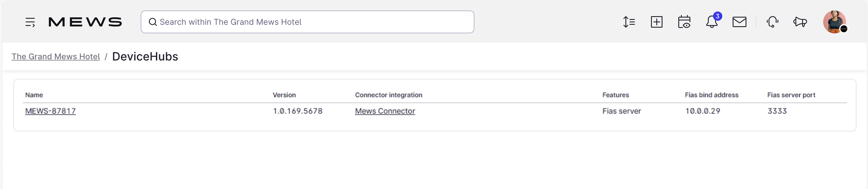Open the sidebar navigation menu

(x=30, y=22)
